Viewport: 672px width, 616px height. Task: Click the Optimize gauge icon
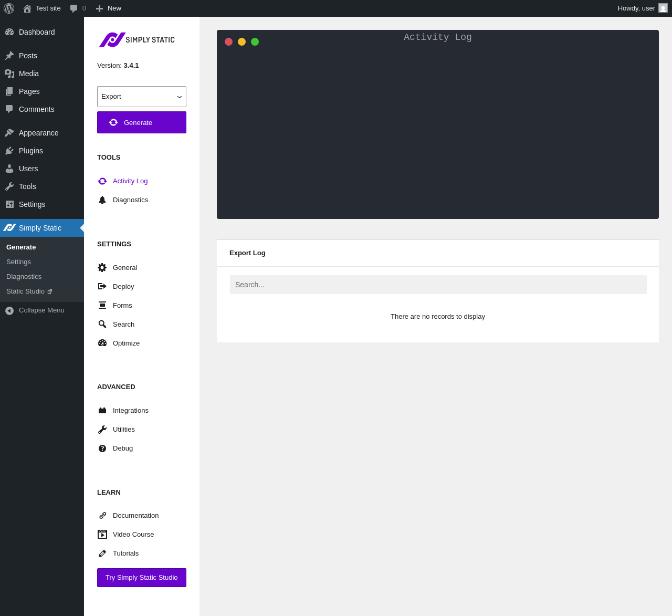(102, 343)
